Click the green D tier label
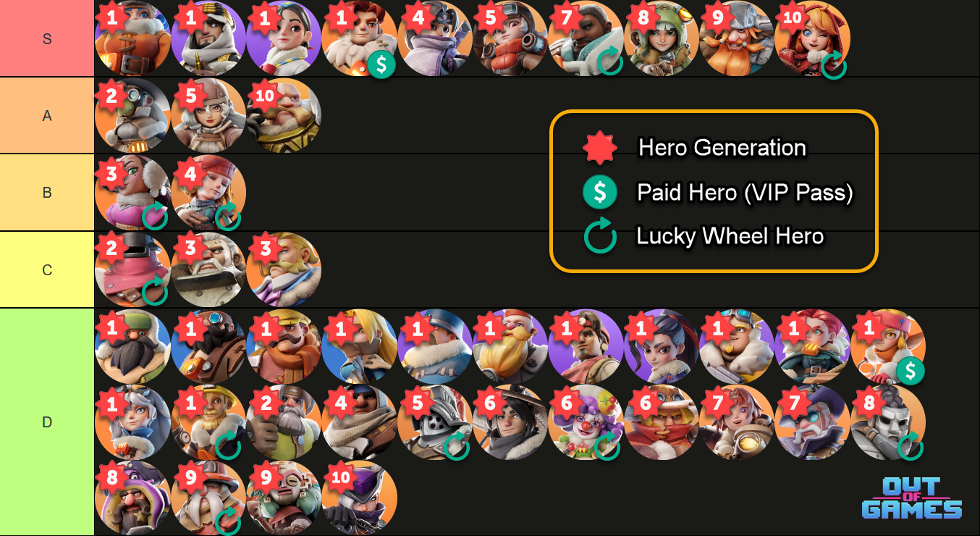Viewport: 980px width, 536px height. tap(47, 422)
